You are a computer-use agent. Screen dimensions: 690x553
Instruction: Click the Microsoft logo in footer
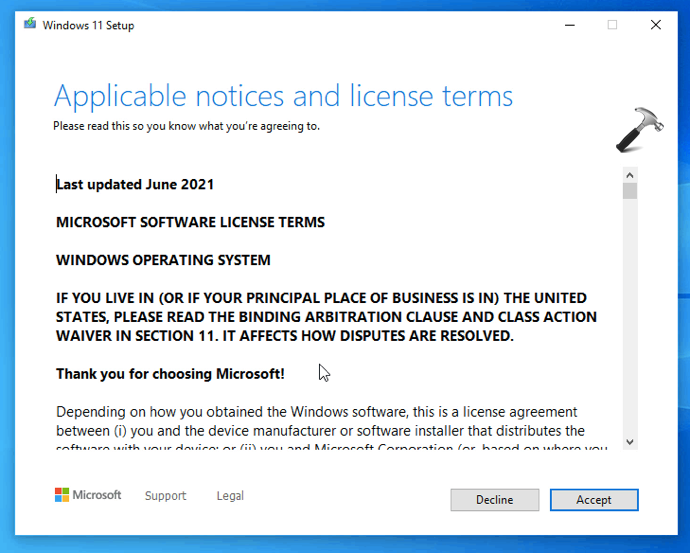88,495
